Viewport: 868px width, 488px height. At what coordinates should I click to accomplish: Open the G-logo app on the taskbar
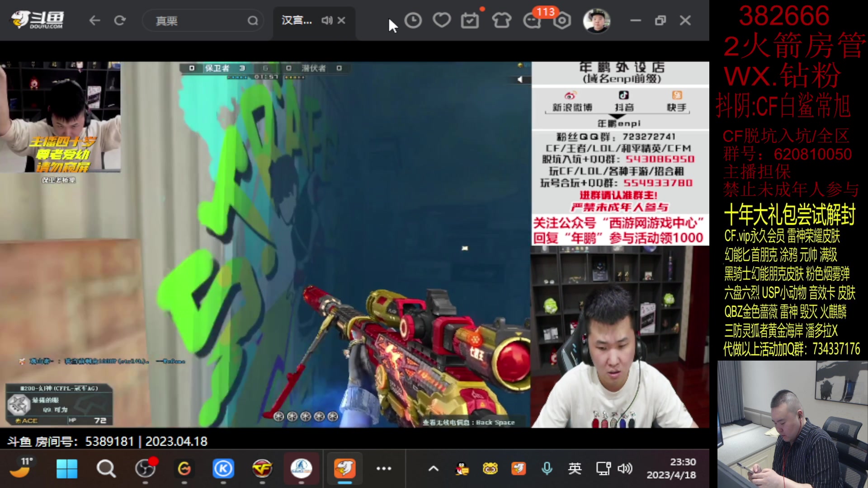[x=184, y=469]
